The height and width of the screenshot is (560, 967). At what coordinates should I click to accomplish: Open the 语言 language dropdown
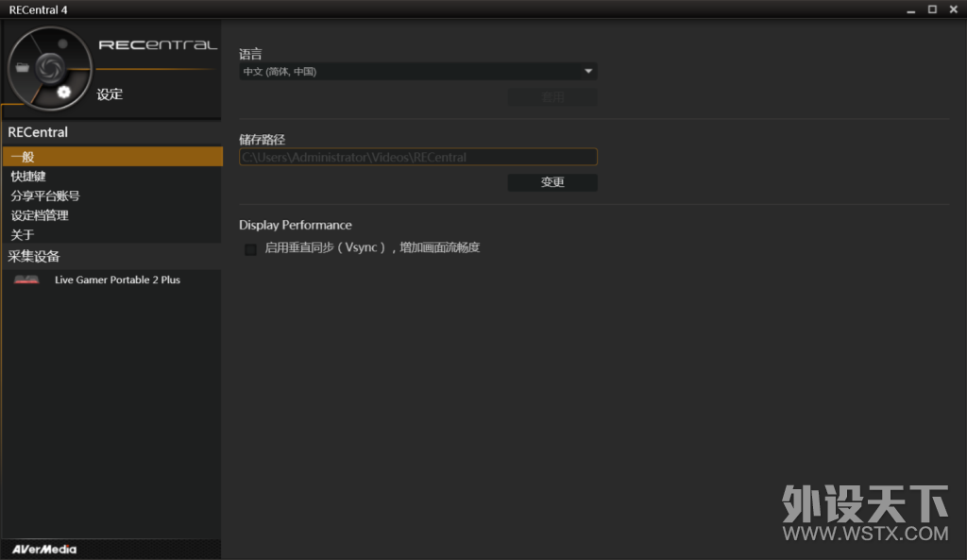pyautogui.click(x=418, y=72)
